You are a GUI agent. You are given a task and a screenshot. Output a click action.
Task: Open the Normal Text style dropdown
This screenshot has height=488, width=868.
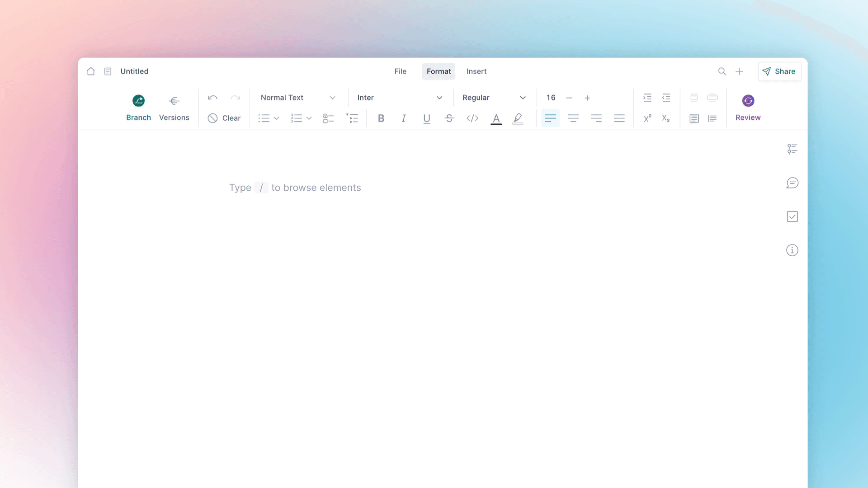click(x=297, y=97)
